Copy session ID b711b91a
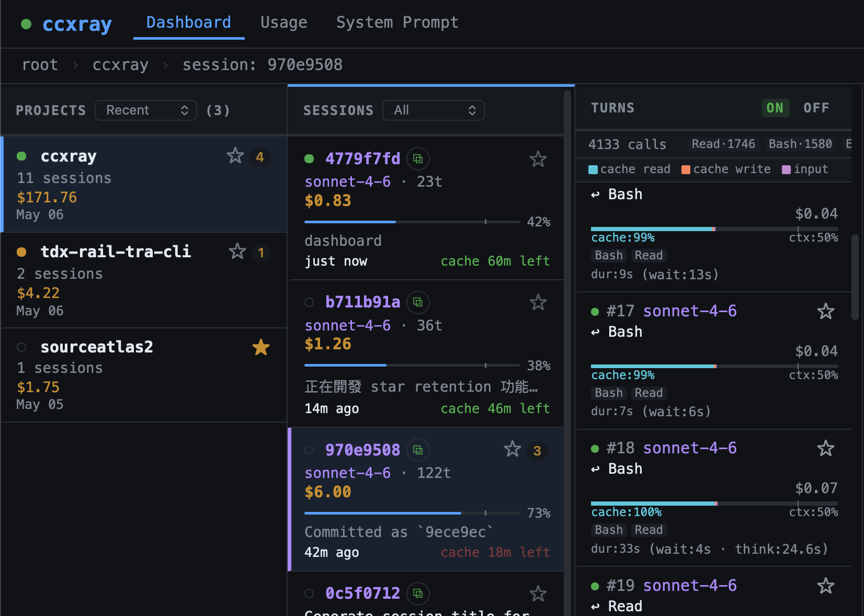The image size is (864, 616). coord(418,302)
